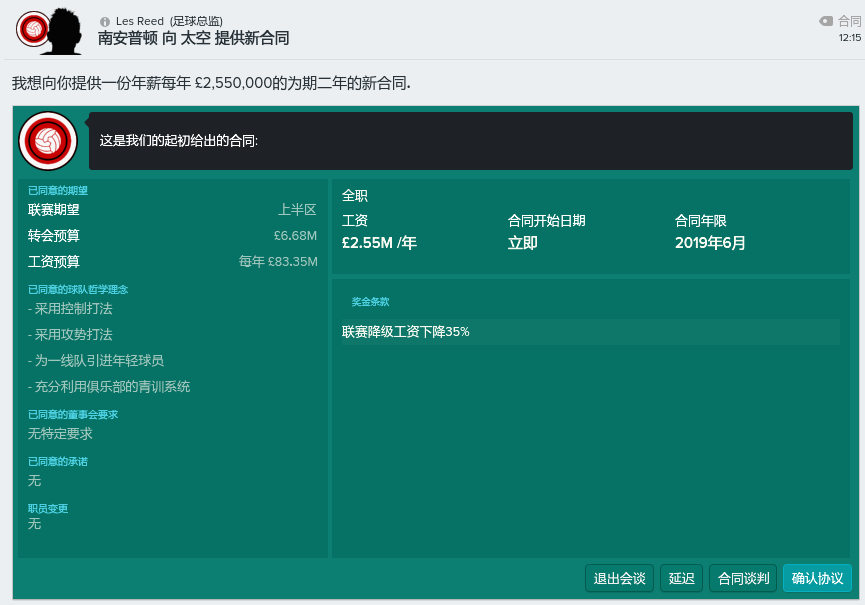The image size is (865, 605).
Task: Click the 为一线队引进年轻球员 philosophy entry
Action: point(96,361)
